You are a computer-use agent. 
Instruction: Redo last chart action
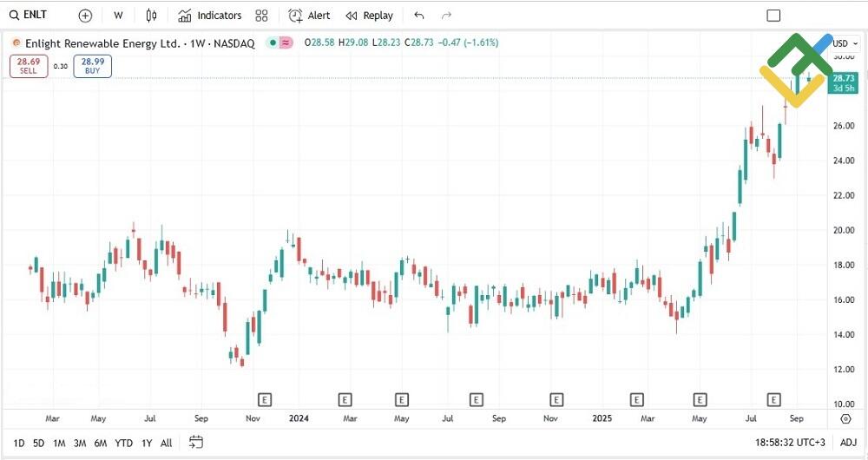point(447,16)
